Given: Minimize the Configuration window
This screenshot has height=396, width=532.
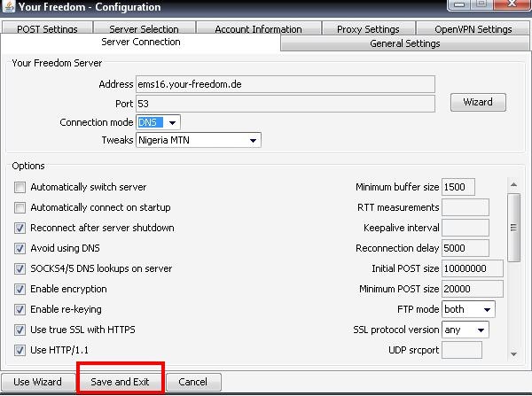Looking at the screenshot, I should point(459,4).
